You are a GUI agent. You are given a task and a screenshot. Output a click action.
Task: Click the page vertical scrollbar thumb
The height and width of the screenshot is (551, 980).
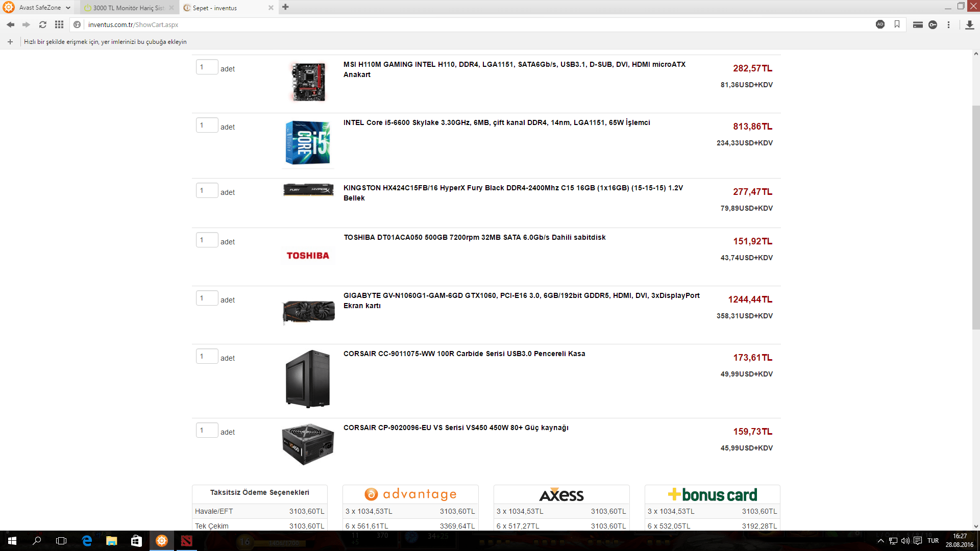(x=975, y=217)
